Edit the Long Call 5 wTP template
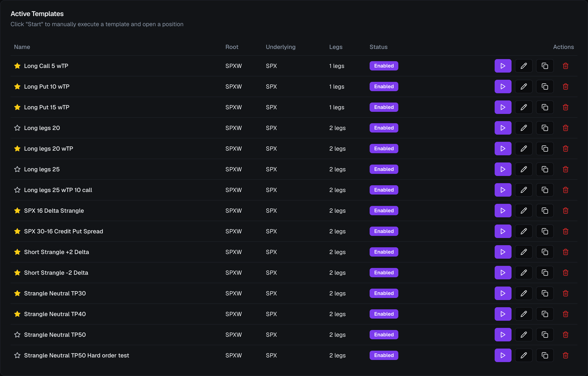The width and height of the screenshot is (588, 376). tap(524, 66)
